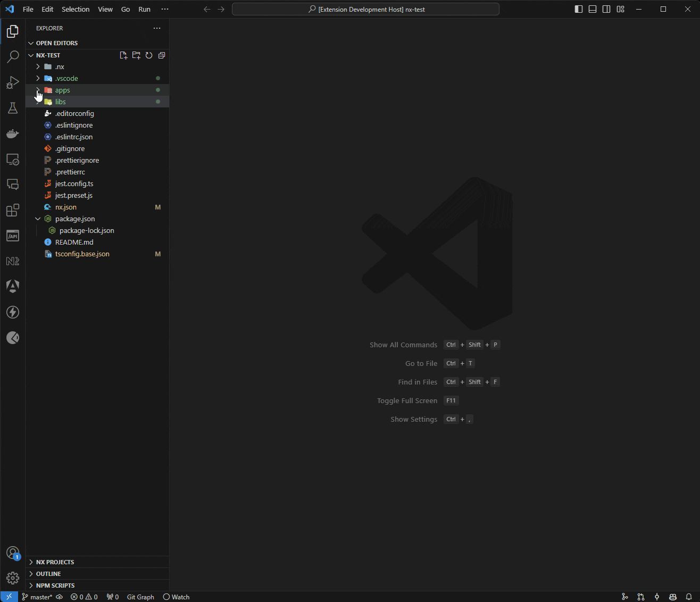
Task: Open the API client view icon
Action: (13, 236)
